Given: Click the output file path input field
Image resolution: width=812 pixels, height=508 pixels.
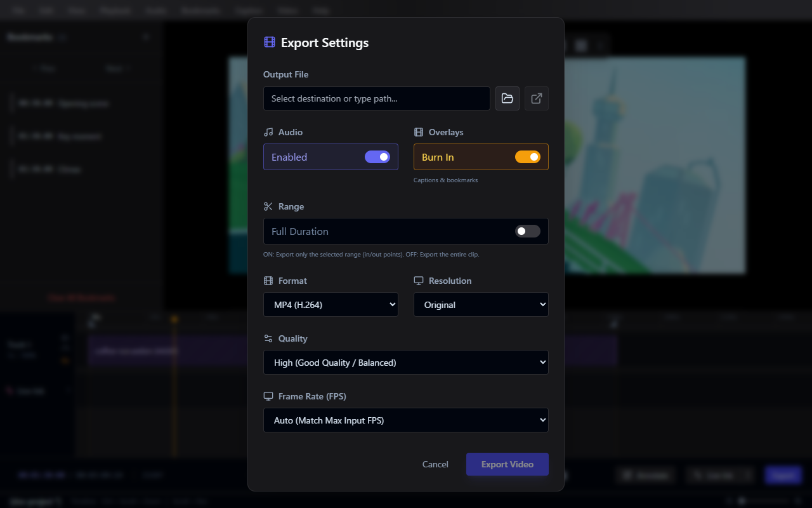Looking at the screenshot, I should 376,98.
